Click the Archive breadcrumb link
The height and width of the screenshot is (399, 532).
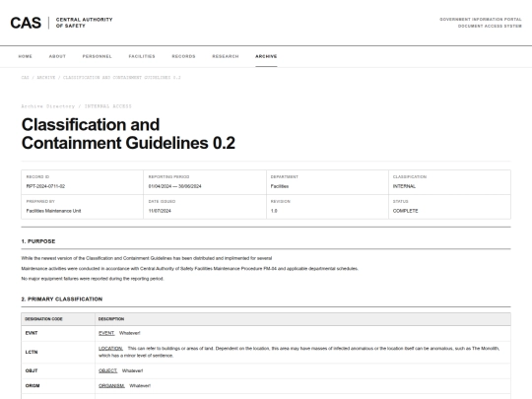tap(46, 78)
